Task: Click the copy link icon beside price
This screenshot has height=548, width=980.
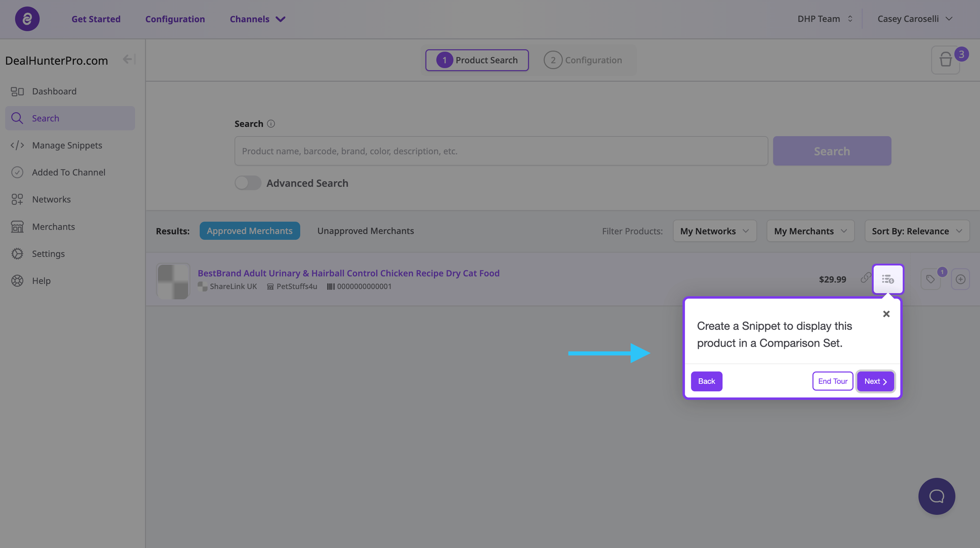Action: pos(865,278)
